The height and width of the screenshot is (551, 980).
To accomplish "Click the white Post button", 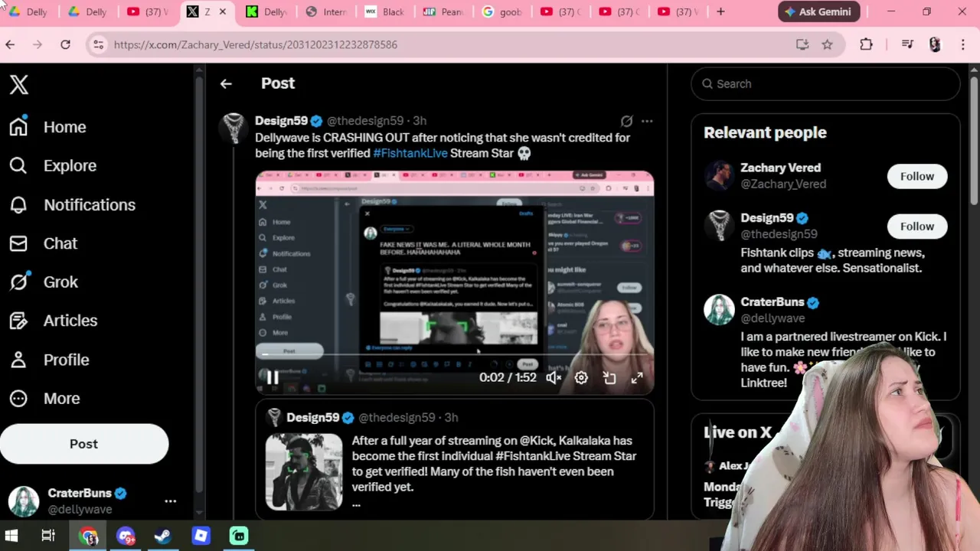I will (x=84, y=444).
